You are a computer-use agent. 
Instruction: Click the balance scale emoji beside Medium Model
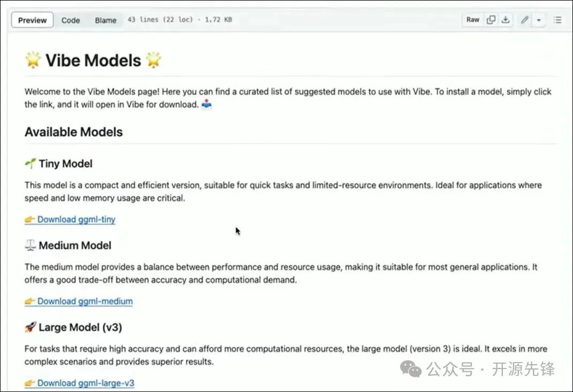(x=30, y=245)
